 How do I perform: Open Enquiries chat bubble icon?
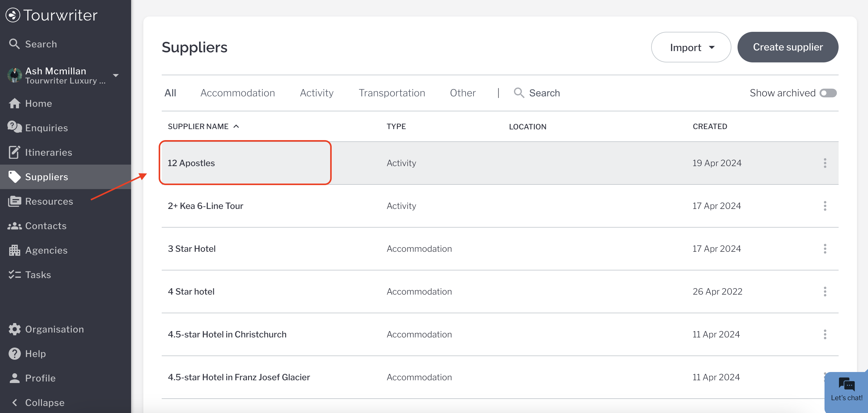pyautogui.click(x=14, y=128)
